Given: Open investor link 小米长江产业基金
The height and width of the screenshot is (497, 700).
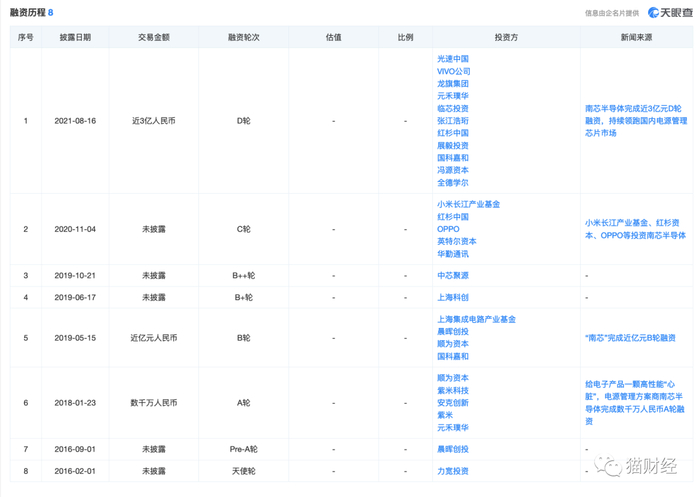Looking at the screenshot, I should pos(468,204).
